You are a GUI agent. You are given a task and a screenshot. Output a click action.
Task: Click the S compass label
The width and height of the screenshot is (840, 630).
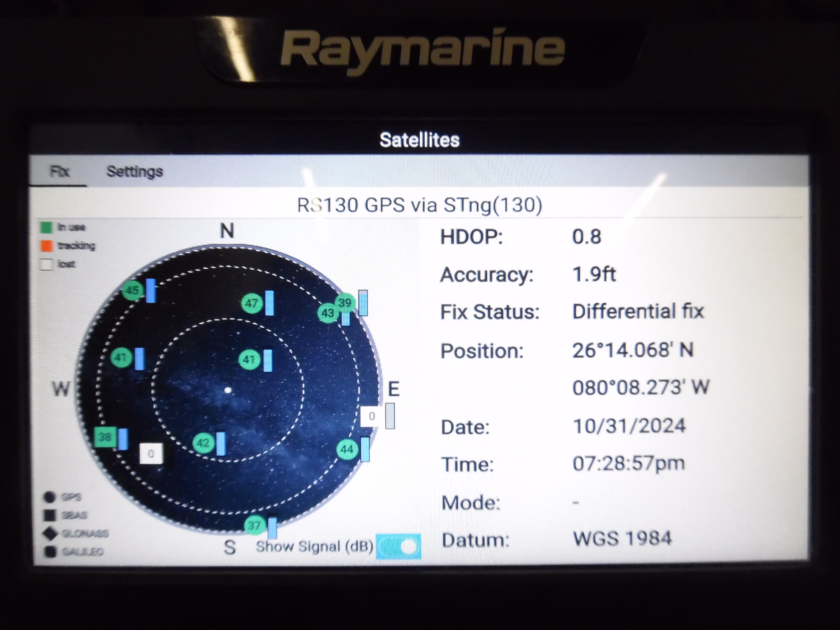[x=229, y=548]
